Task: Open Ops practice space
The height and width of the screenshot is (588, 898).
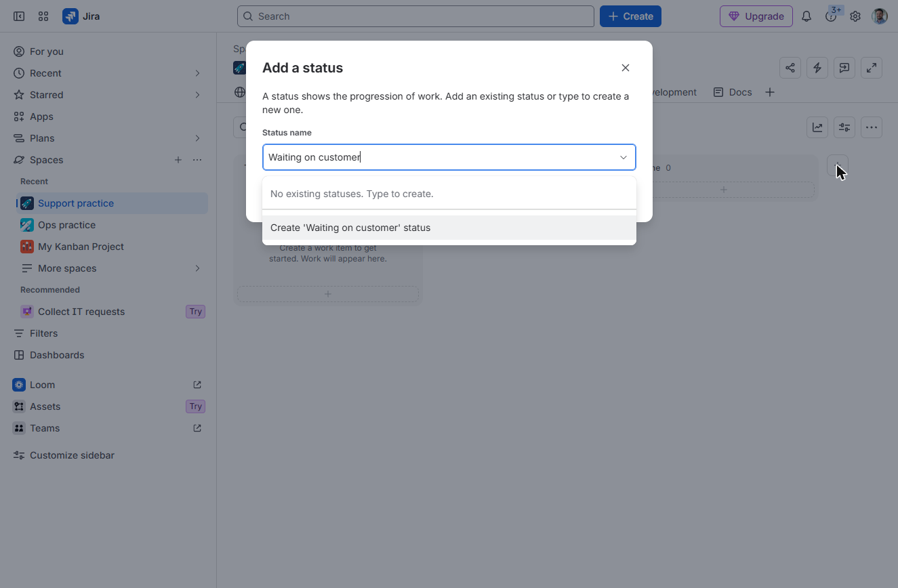Action: pos(113,225)
